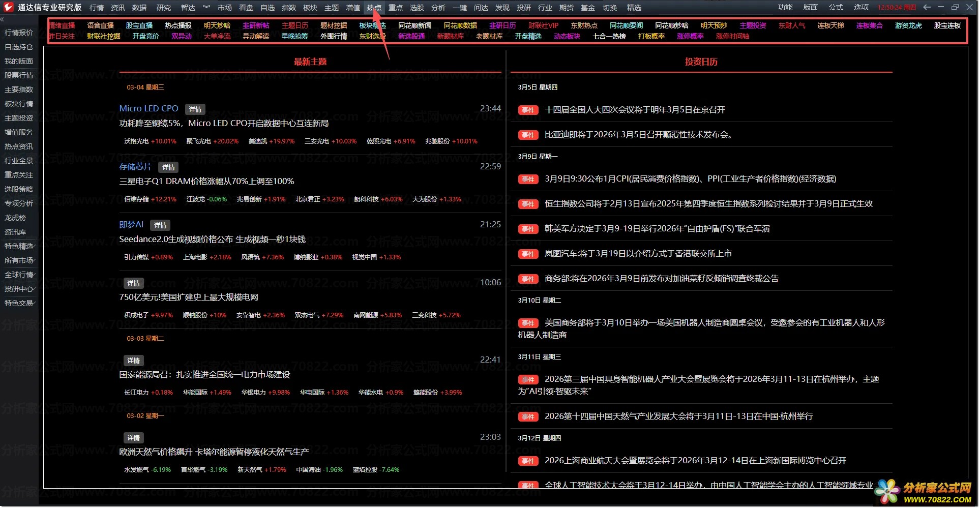980x508 pixels.
Task: Expand 特色精选 in the sidebar
Action: (19, 246)
